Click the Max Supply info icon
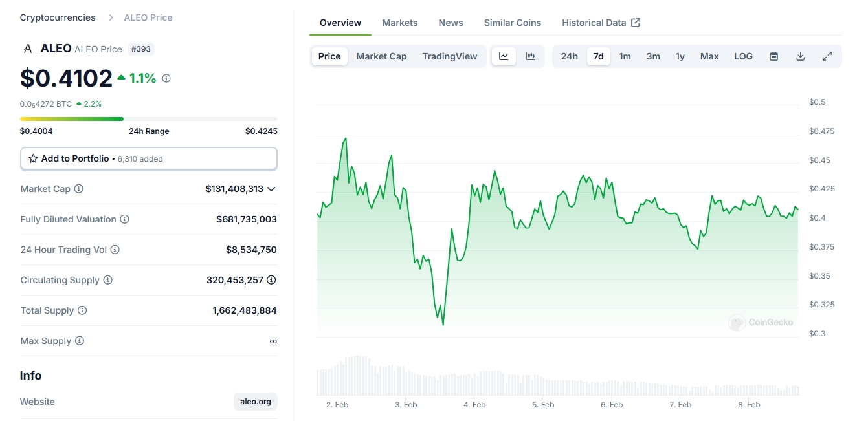 [x=80, y=341]
